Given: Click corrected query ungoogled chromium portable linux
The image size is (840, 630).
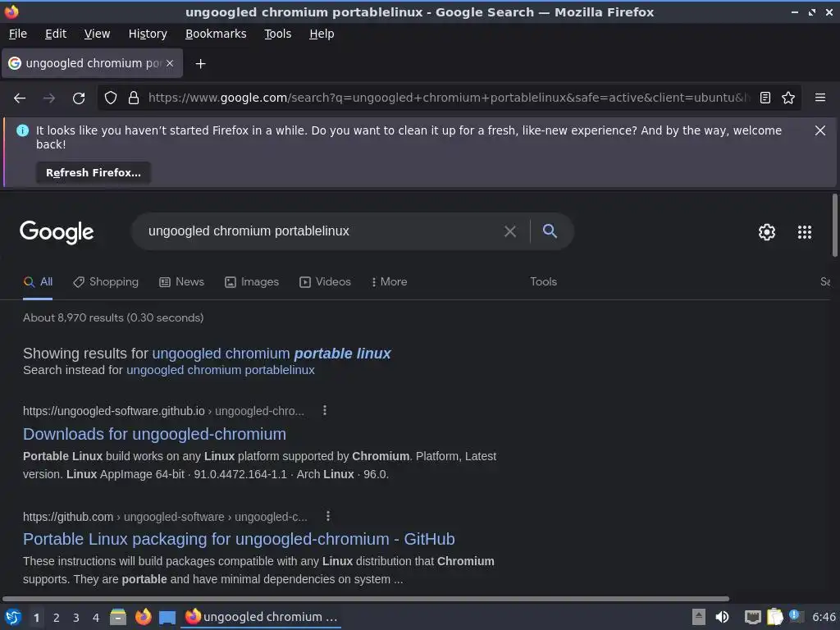Looking at the screenshot, I should pyautogui.click(x=272, y=354).
